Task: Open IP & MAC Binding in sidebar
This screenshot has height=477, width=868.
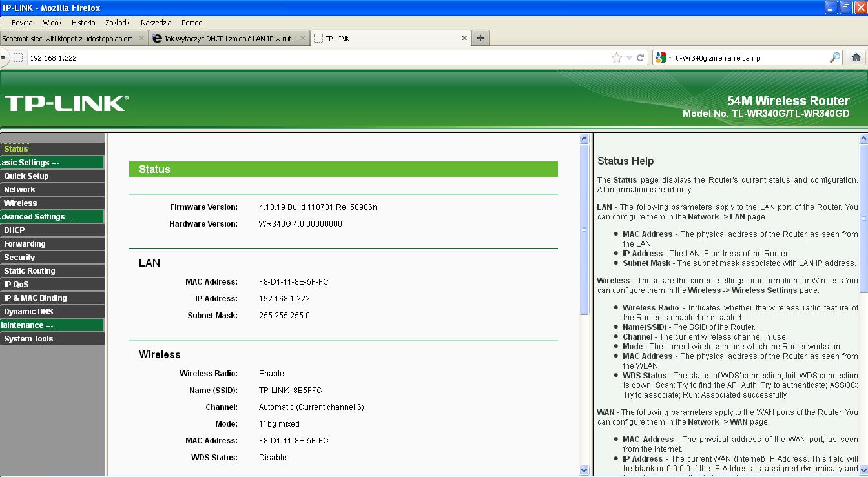Action: (x=35, y=298)
